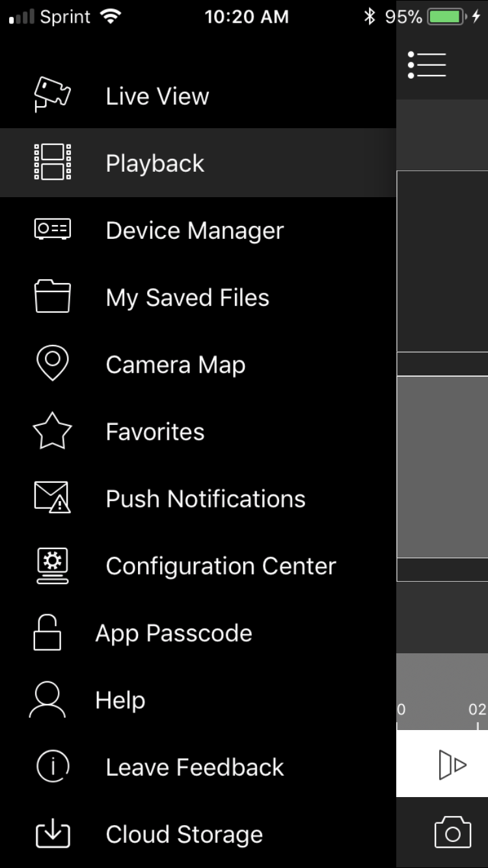Tap the Push Notifications envelope icon

[x=52, y=498]
